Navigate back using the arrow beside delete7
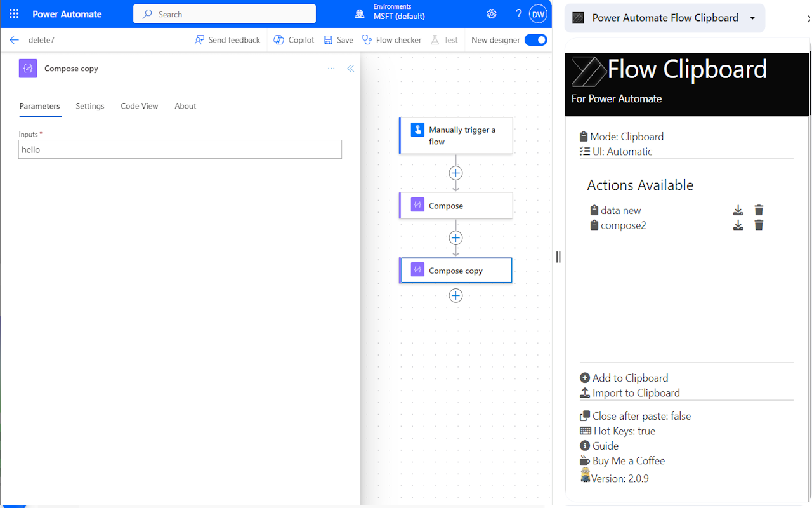The width and height of the screenshot is (812, 508). [14, 39]
